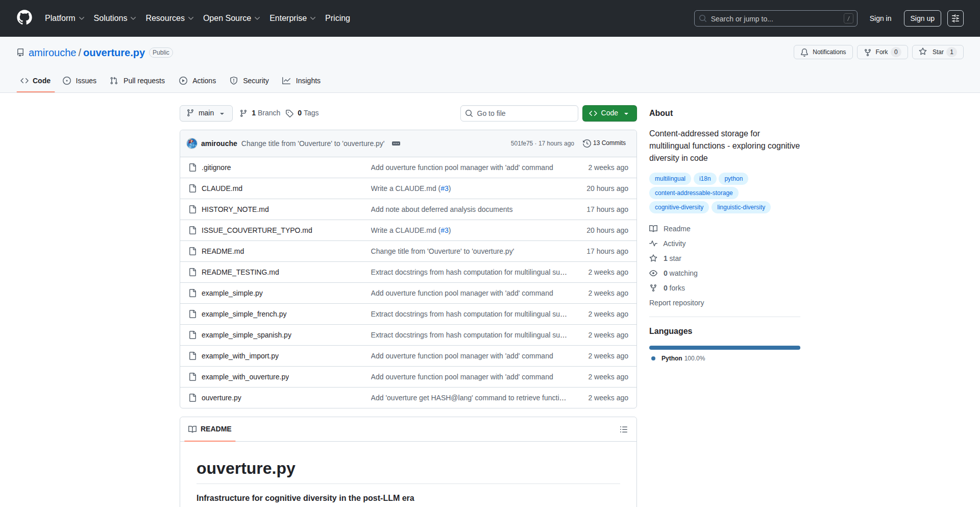
Task: Open the ouverture.py file link
Action: point(221,398)
